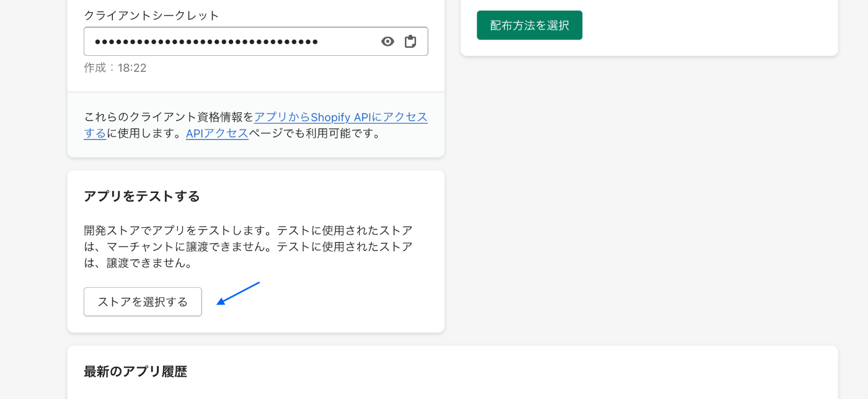Click the ストアを選択する button
The image size is (868, 399).
(x=143, y=302)
